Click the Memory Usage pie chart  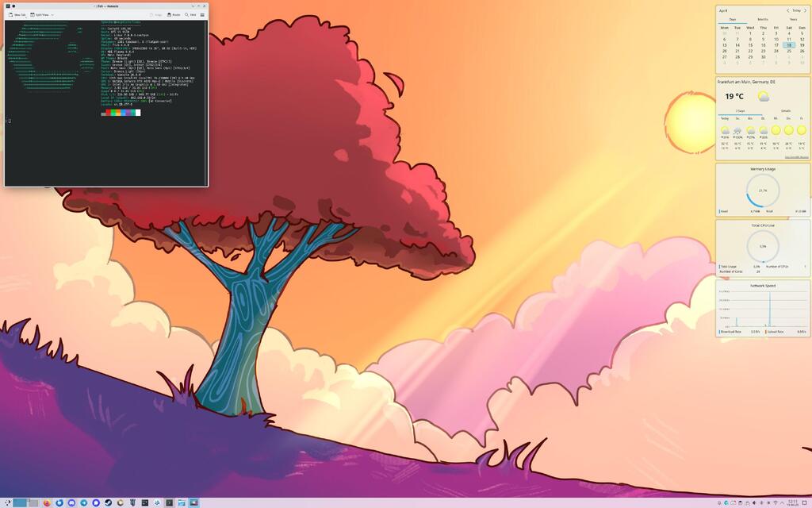coord(763,190)
